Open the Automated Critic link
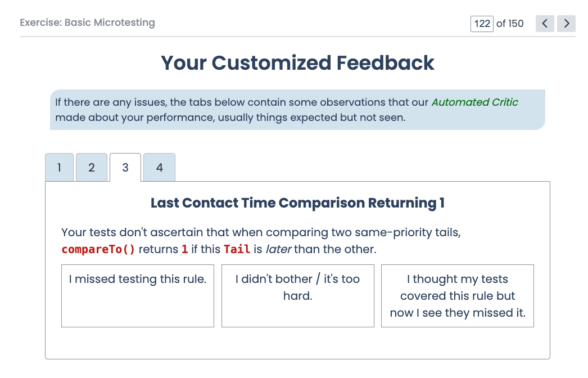Viewport: 588px width, 378px height. click(x=475, y=102)
